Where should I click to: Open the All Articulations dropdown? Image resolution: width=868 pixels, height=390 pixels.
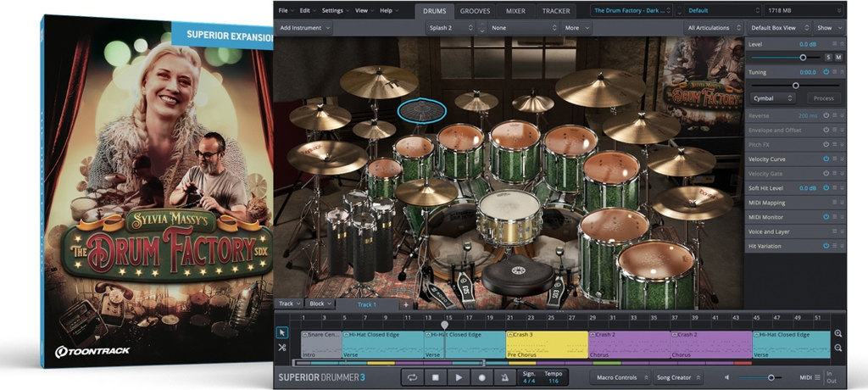pos(712,27)
